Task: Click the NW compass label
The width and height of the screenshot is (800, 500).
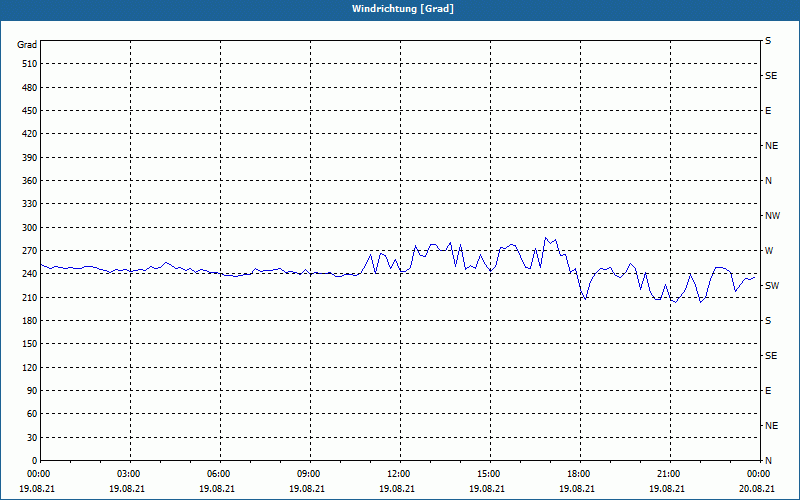Action: tap(772, 216)
